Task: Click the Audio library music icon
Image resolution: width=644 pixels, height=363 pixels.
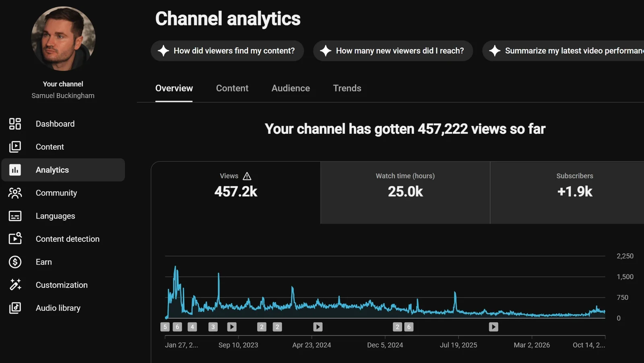Action: coord(15,308)
